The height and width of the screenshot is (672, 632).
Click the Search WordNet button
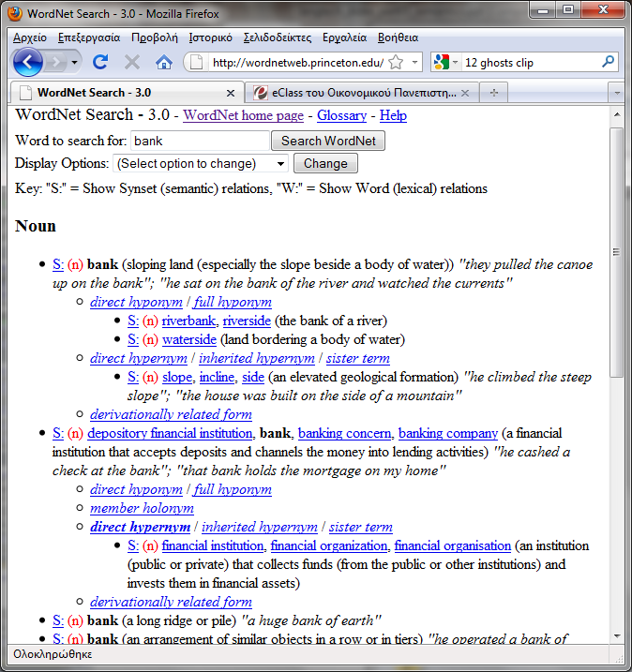click(328, 141)
